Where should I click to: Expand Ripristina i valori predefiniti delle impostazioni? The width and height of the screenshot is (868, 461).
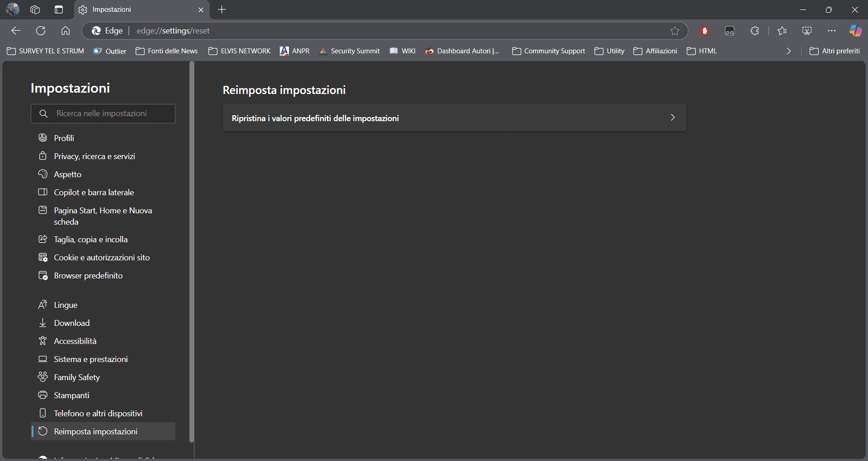coord(454,118)
